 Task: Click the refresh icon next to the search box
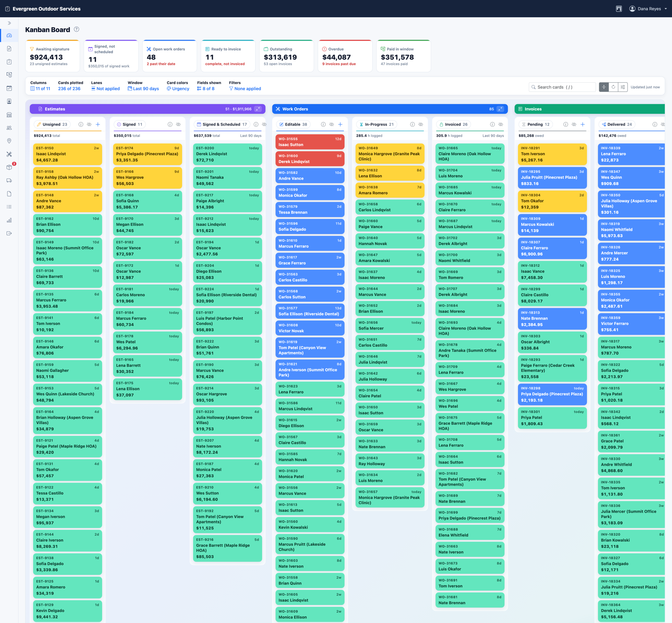[613, 87]
